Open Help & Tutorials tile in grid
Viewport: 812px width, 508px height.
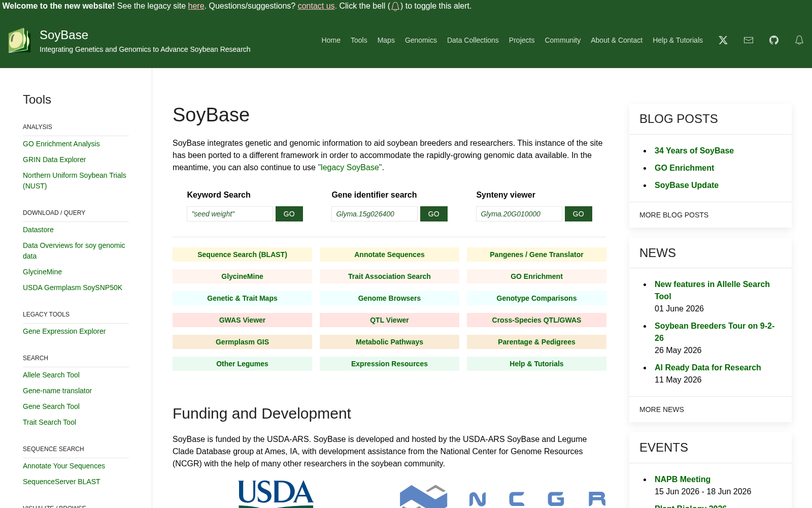coord(536,364)
